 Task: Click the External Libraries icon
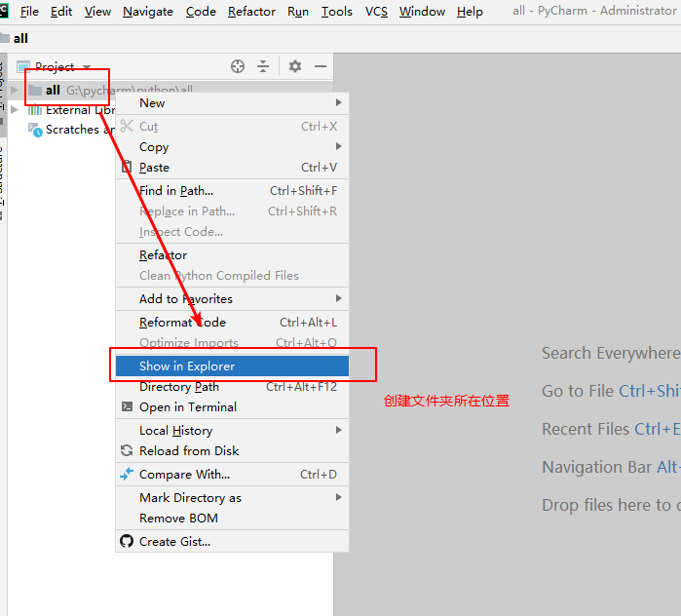[35, 110]
